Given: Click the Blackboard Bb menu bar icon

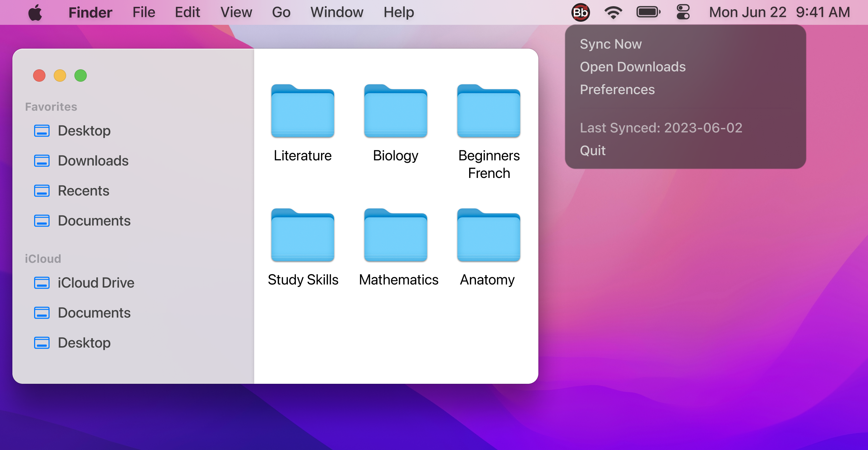Looking at the screenshot, I should point(580,12).
